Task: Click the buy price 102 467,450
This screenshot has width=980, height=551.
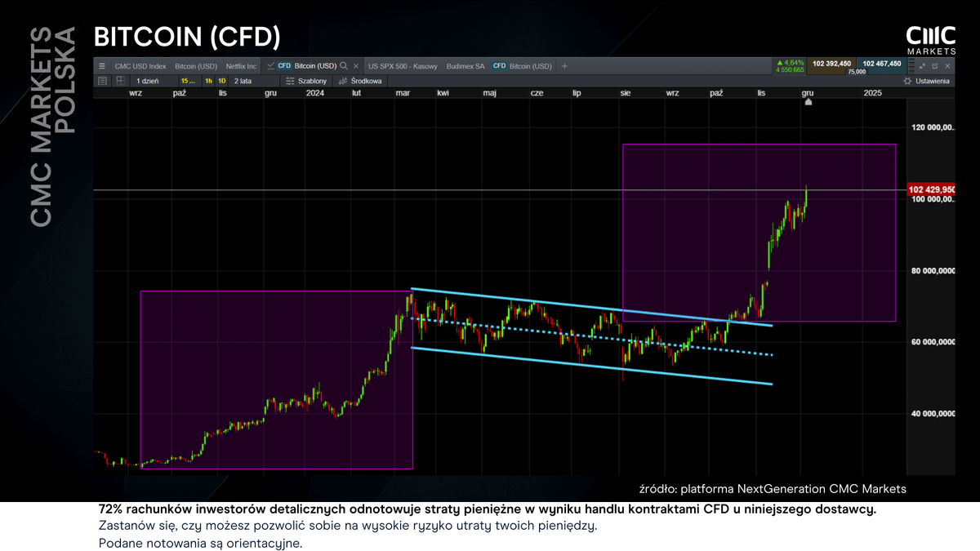Action: [x=881, y=64]
